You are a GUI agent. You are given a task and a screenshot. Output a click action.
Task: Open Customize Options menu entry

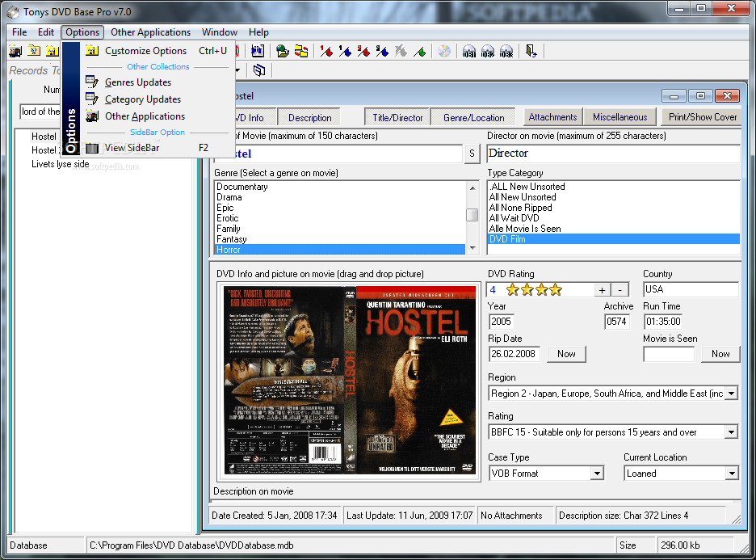pyautogui.click(x=156, y=51)
